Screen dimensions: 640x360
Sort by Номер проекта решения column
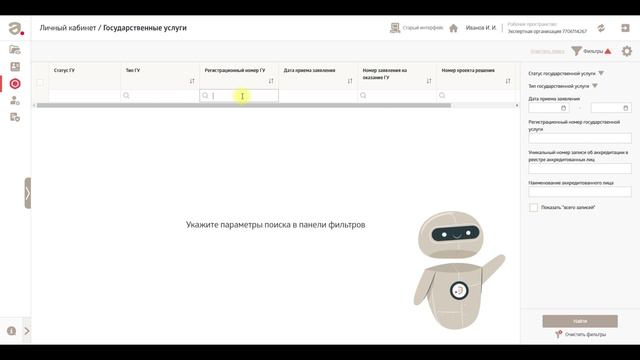[508, 81]
